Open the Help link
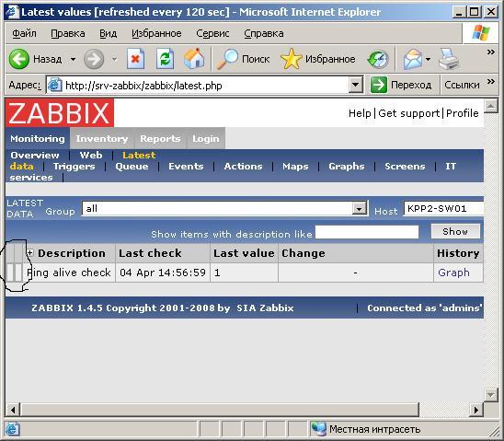 coord(360,113)
